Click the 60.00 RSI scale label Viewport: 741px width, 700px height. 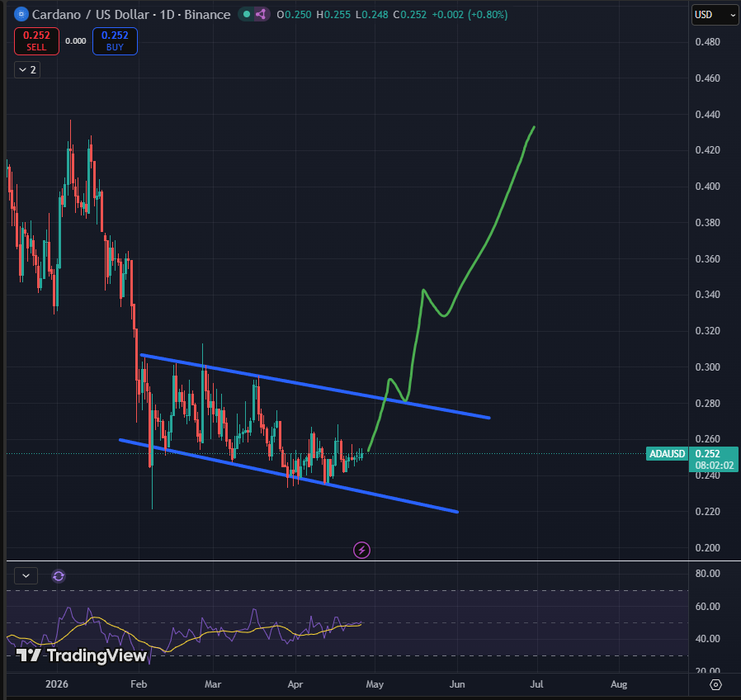click(x=708, y=607)
